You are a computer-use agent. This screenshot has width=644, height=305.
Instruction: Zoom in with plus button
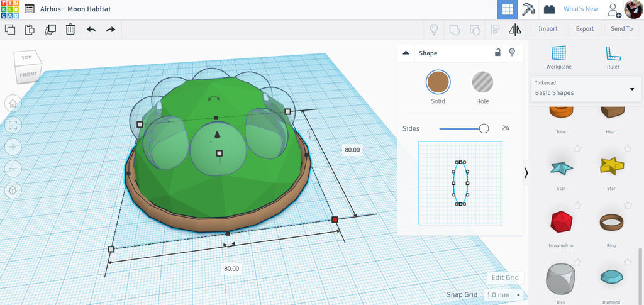coord(13,147)
